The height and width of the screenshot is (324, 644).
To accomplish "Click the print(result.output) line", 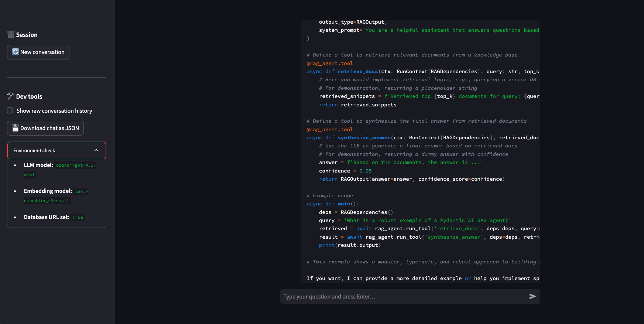I will click(x=350, y=245).
